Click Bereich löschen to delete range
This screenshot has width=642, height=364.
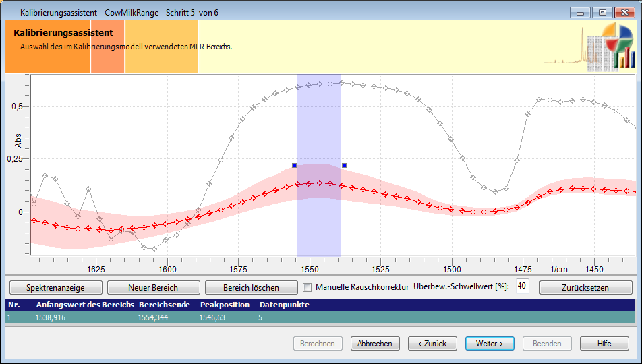(251, 287)
